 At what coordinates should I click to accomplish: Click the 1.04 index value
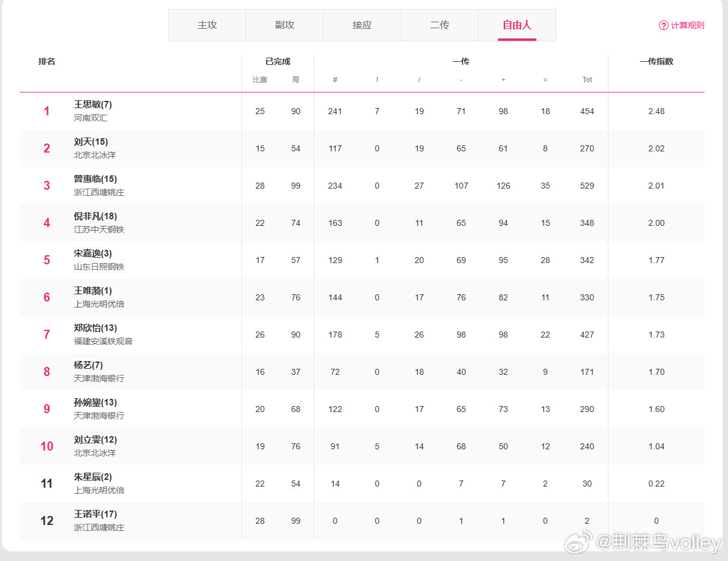[657, 446]
